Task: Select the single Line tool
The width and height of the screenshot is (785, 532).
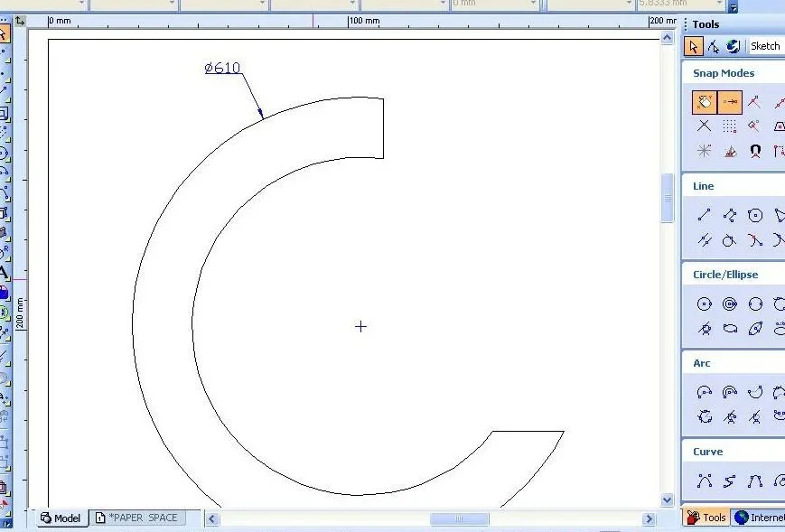Action: click(705, 215)
